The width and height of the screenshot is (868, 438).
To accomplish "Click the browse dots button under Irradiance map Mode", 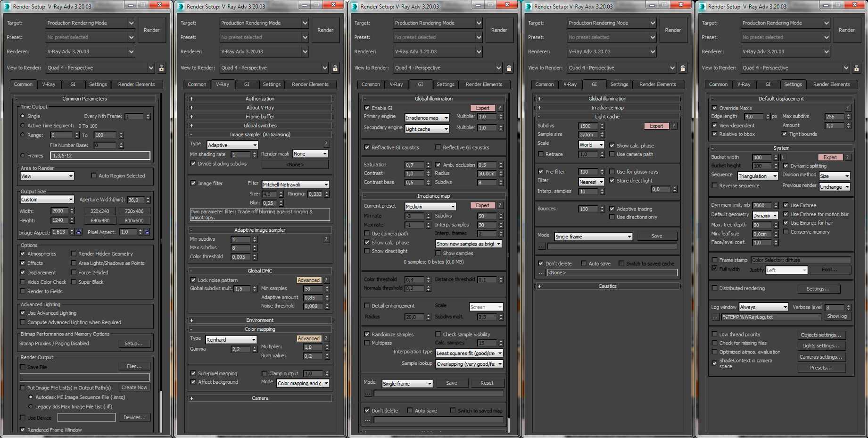I will click(368, 393).
